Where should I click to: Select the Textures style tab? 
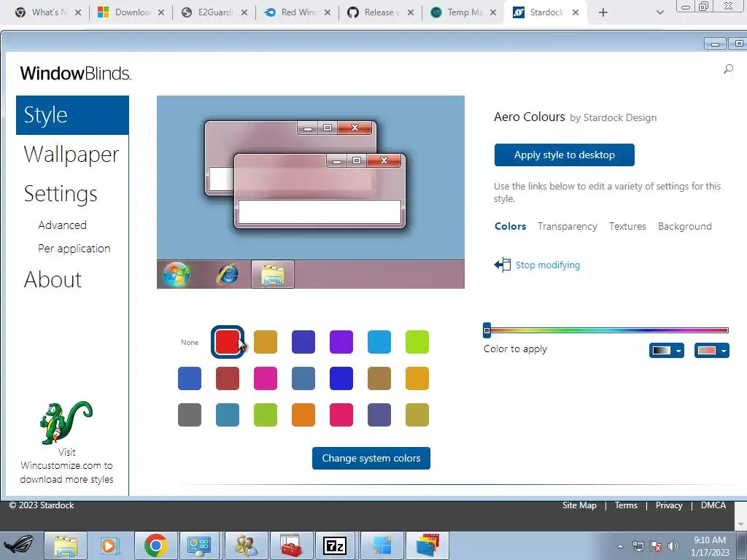(x=627, y=226)
